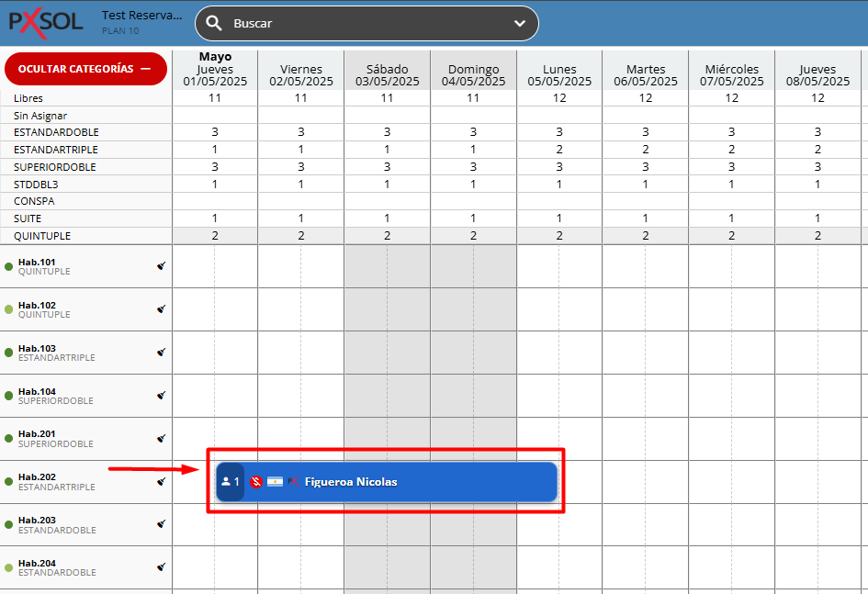Select the Sábado 03/05/2025 column header

click(x=387, y=75)
